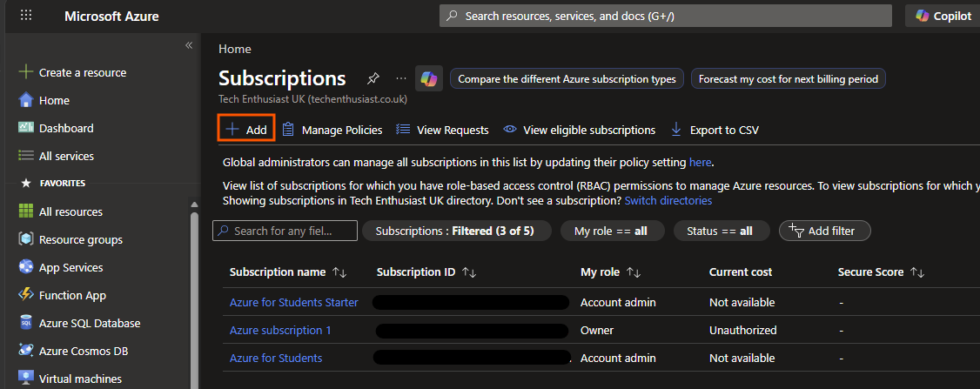Collapse the left sidebar with the double chevron
This screenshot has width=980, height=389.
[189, 45]
